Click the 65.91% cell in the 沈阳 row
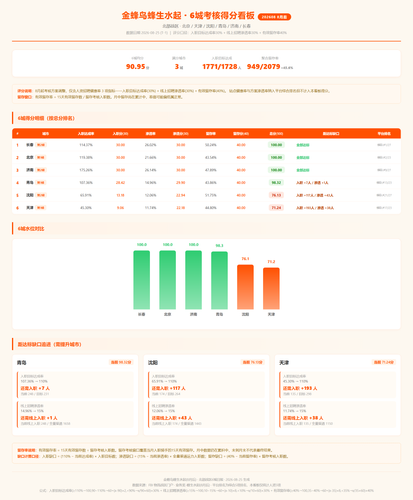Viewport: 413px width, 500px height. (x=86, y=195)
